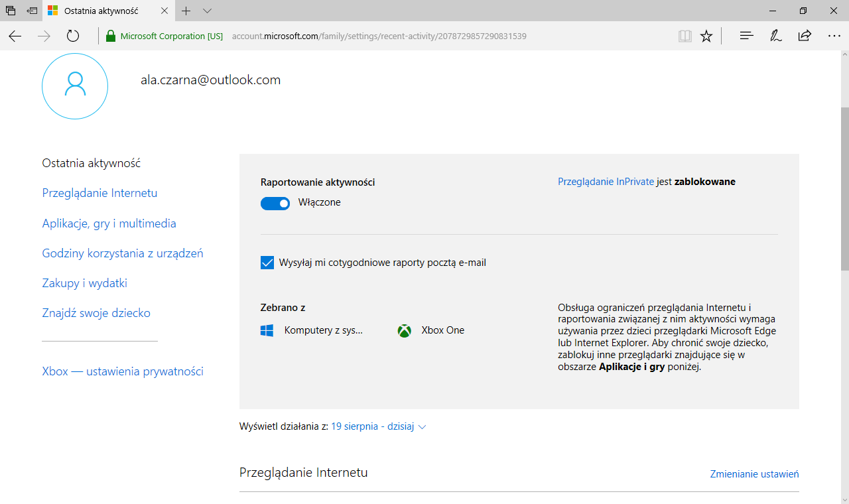Expand the date range 19 sierpnia dropdown
This screenshot has height=504, width=849.
click(x=378, y=427)
